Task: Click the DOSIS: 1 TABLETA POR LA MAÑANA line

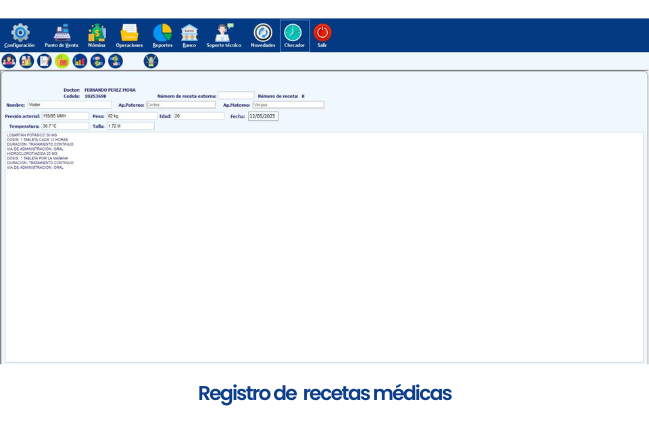Action: click(38, 158)
